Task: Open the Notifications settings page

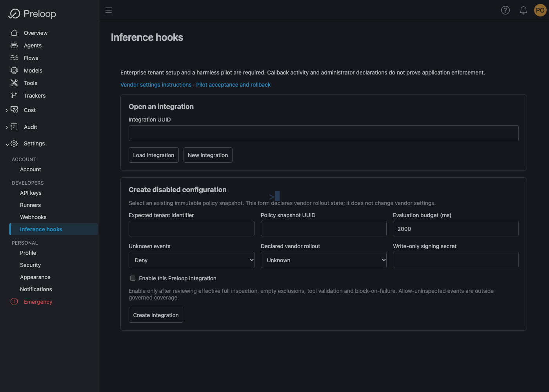Action: pyautogui.click(x=36, y=289)
